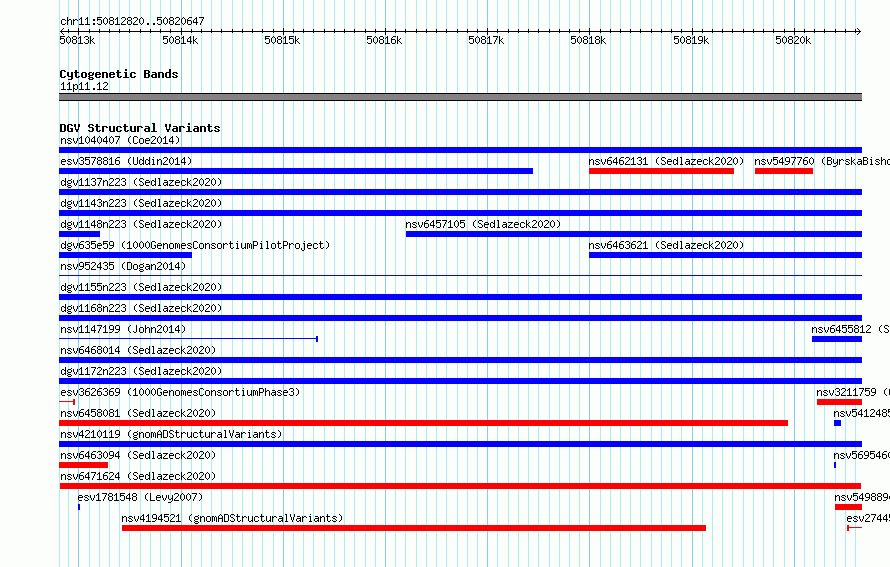Select the Cytogenetic Bands track title

[x=119, y=74]
